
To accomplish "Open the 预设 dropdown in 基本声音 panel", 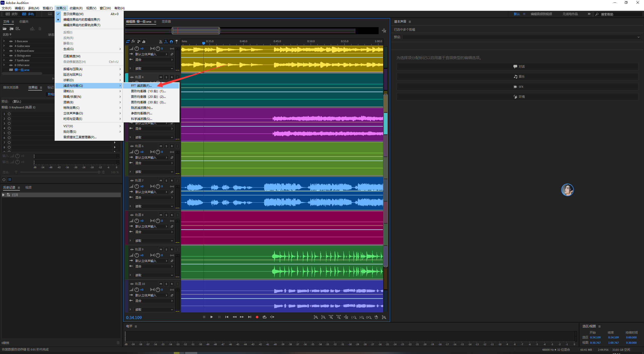I will (x=521, y=37).
